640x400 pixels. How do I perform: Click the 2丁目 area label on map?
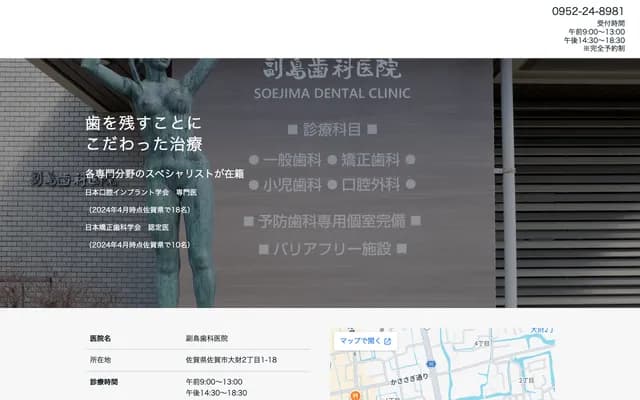coord(527,380)
